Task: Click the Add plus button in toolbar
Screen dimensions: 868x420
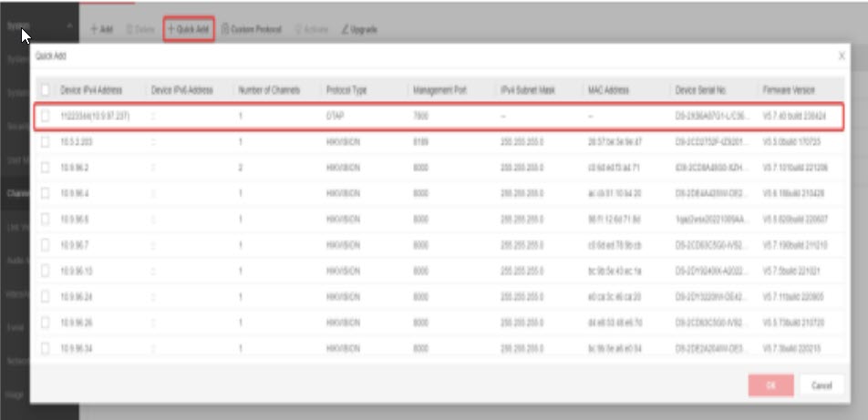Action: click(x=101, y=29)
